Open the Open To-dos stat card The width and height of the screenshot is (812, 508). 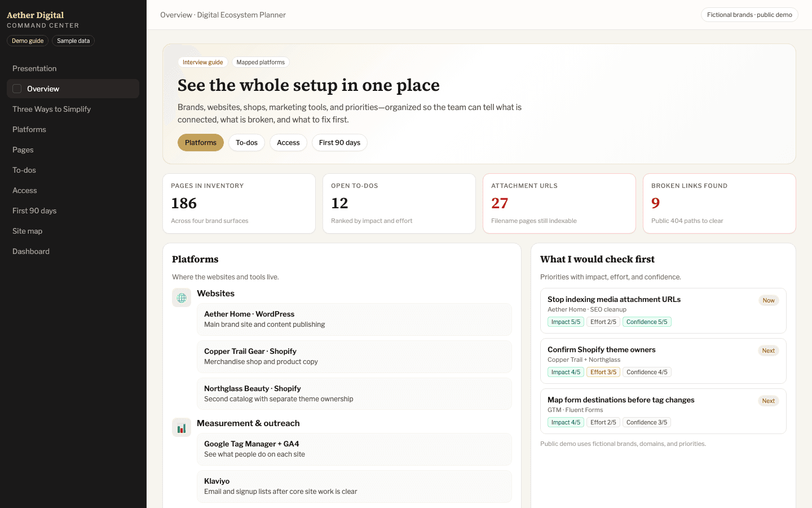(399, 203)
